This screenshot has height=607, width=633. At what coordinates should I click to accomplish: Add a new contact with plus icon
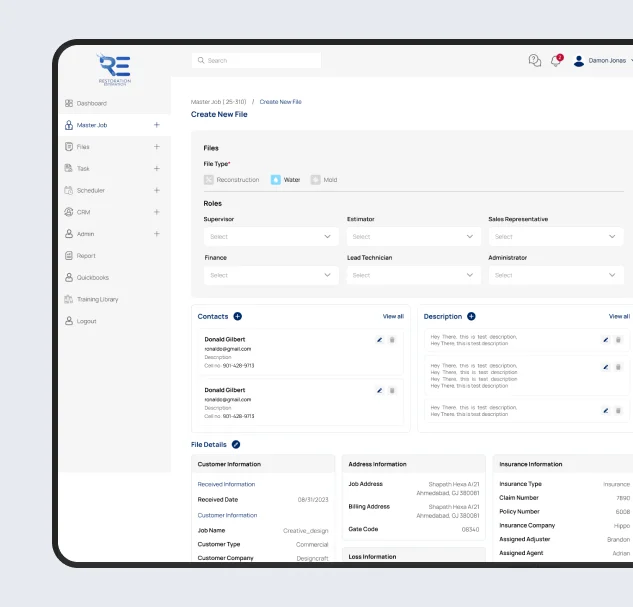coord(238,316)
